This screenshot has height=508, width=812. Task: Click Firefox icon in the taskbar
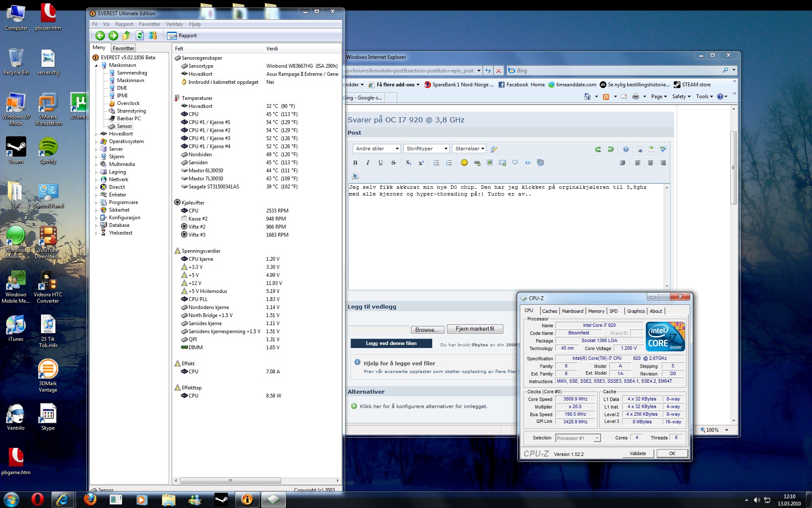pos(90,500)
